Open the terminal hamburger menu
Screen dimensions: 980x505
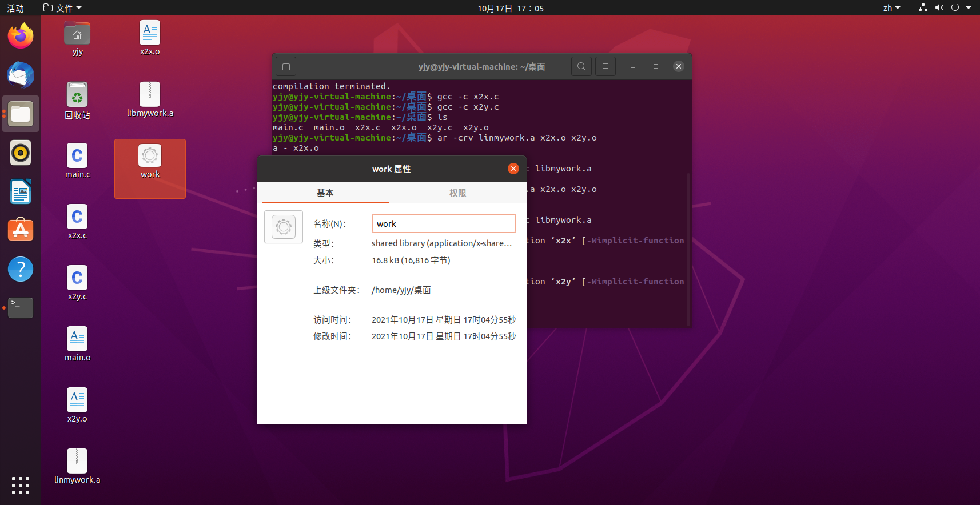605,66
